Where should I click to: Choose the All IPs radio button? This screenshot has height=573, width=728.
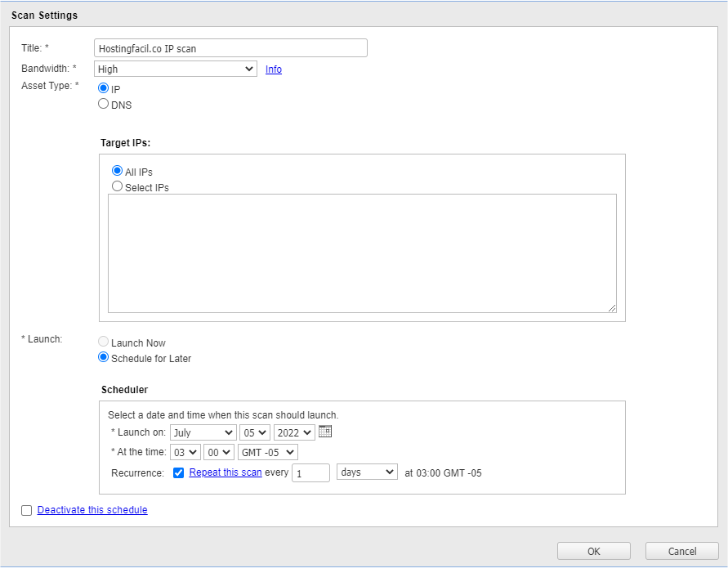point(118,171)
